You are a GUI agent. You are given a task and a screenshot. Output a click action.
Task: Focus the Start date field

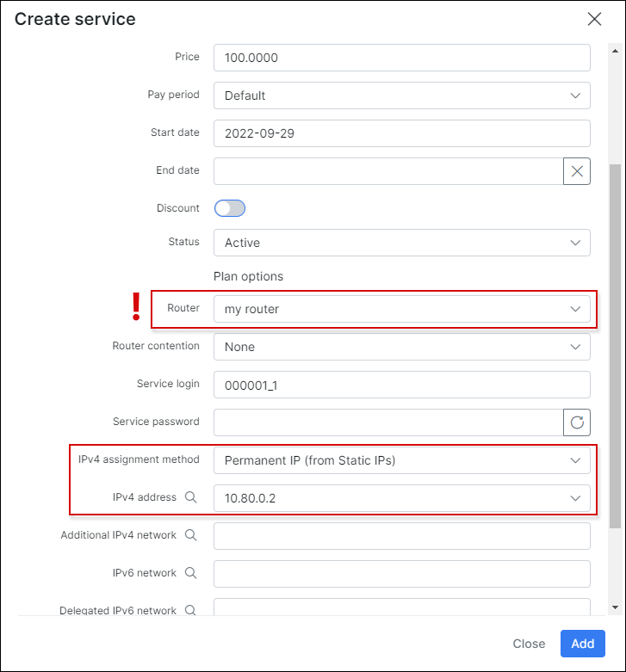401,133
